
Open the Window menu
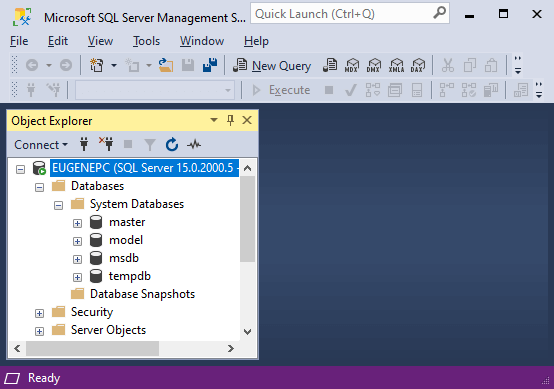click(202, 41)
